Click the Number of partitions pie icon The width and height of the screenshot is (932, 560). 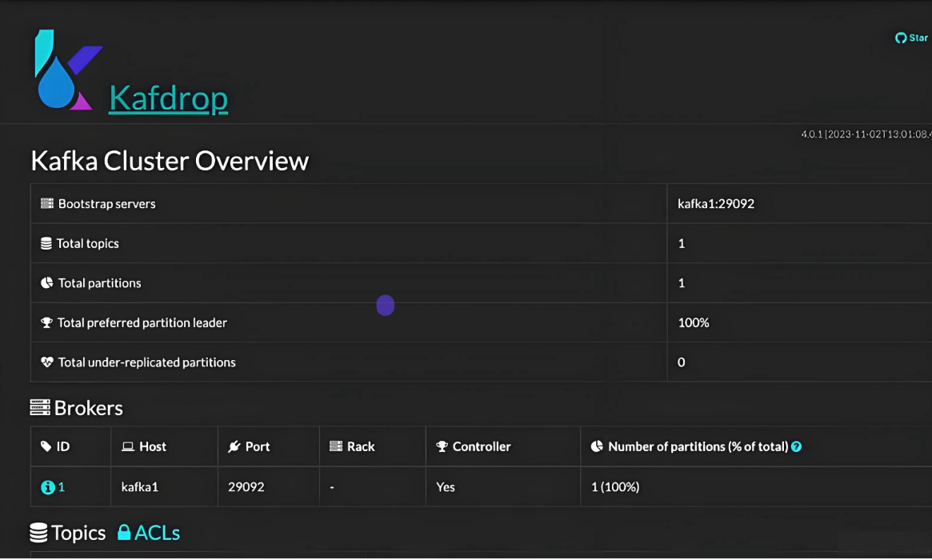[x=597, y=446]
